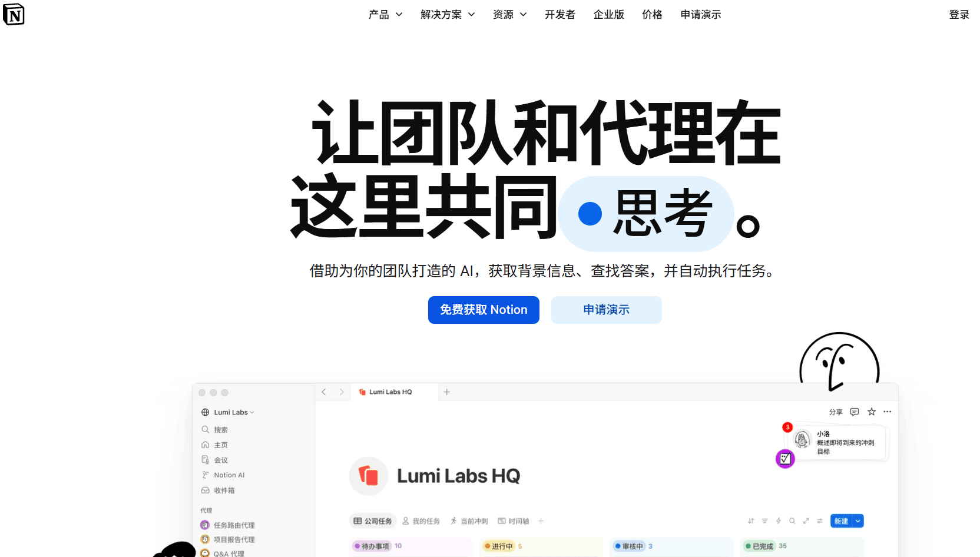The height and width of the screenshot is (557, 980).
Task: Click the purple checkbox badge icon
Action: pos(785,459)
